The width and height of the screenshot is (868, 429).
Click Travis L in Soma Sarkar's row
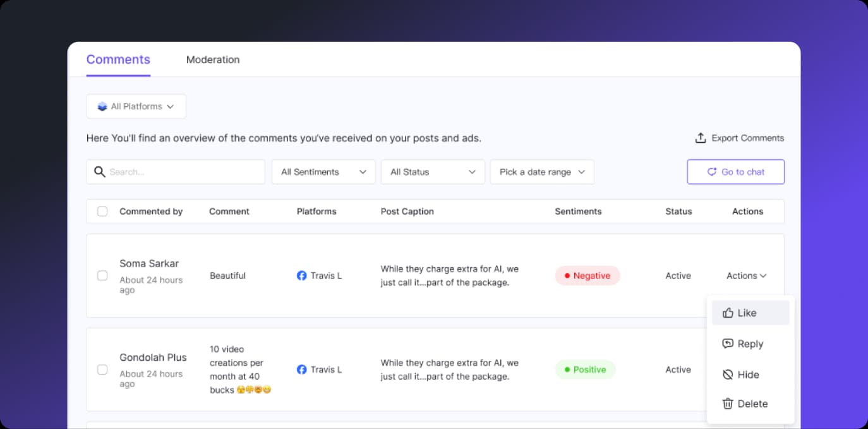(x=326, y=275)
